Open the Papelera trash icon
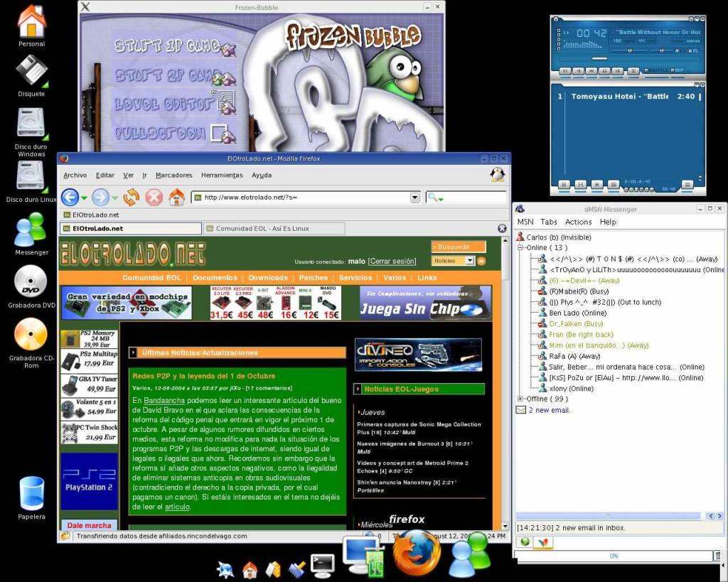This screenshot has width=728, height=582. (x=31, y=497)
